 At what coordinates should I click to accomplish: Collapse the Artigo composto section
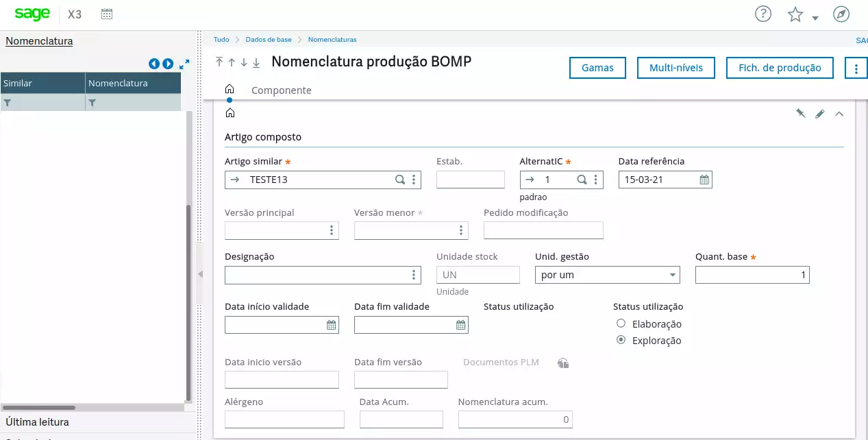[839, 114]
